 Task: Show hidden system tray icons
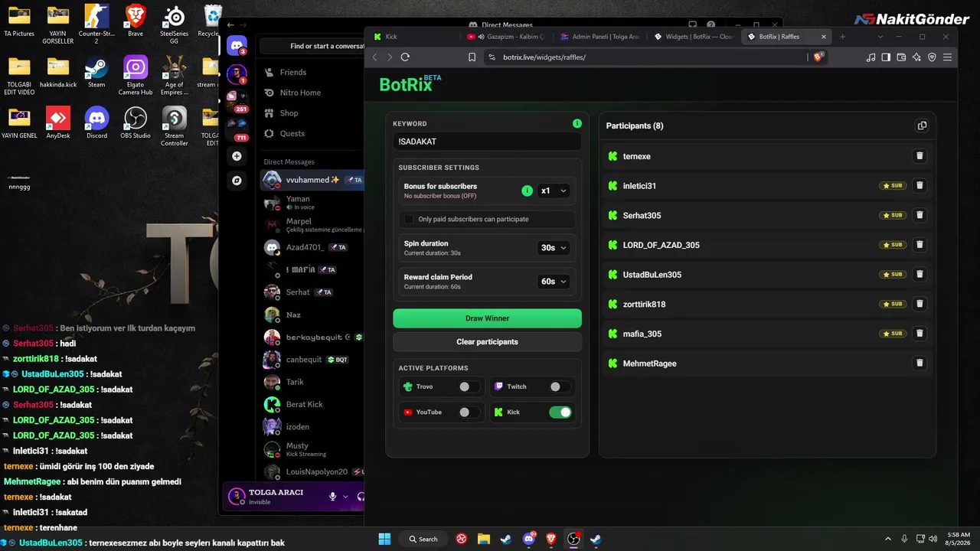pyautogui.click(x=888, y=539)
